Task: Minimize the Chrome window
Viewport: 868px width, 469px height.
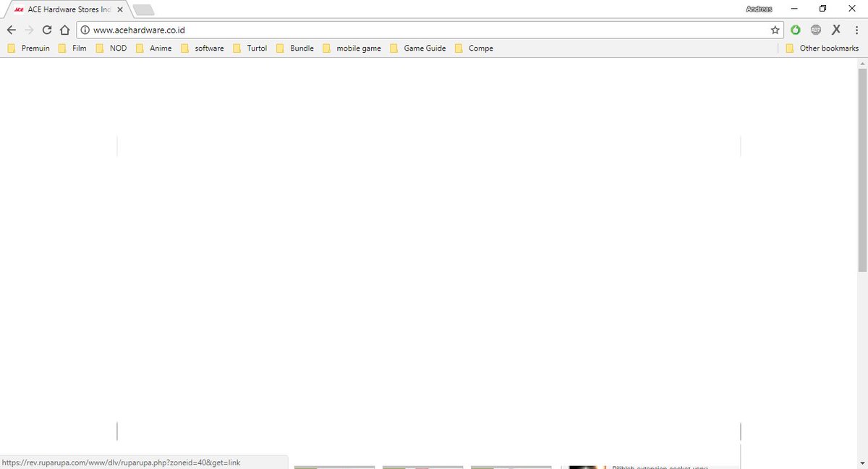Action: [794, 9]
